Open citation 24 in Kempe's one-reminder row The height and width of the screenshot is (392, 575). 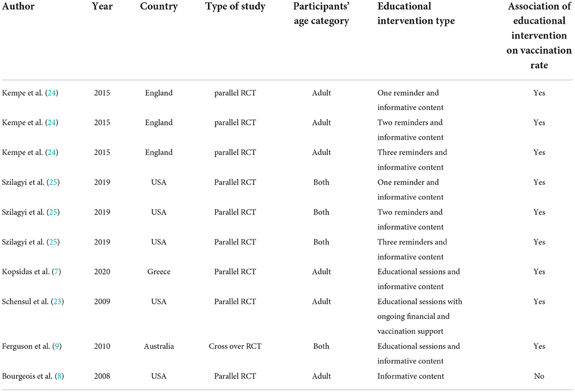pos(51,93)
